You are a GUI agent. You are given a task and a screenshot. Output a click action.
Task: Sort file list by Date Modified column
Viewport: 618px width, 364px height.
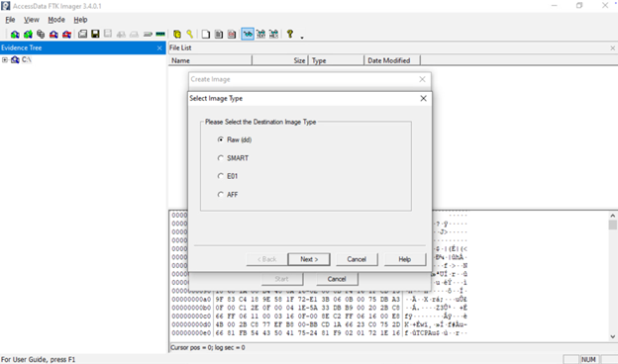pos(392,60)
